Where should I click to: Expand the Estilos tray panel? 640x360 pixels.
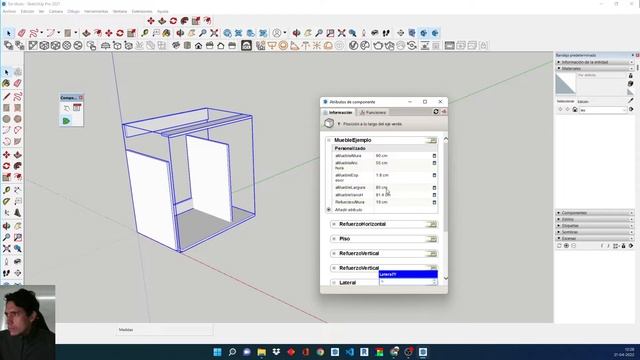595,219
